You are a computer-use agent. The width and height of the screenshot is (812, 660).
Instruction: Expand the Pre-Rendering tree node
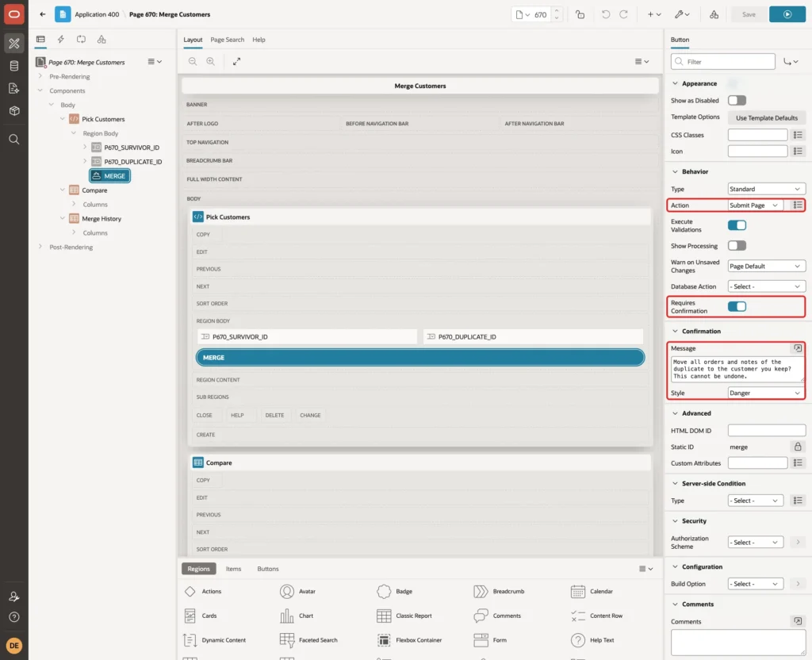pyautogui.click(x=40, y=76)
